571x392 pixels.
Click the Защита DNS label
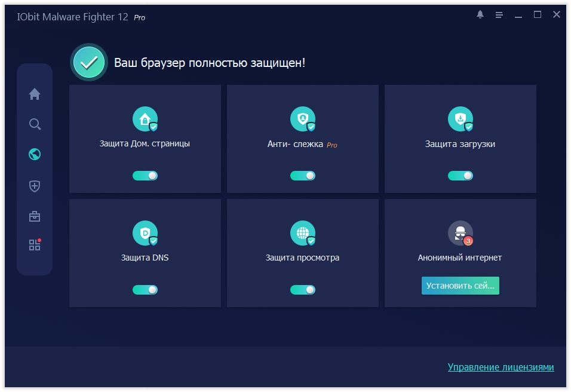145,258
